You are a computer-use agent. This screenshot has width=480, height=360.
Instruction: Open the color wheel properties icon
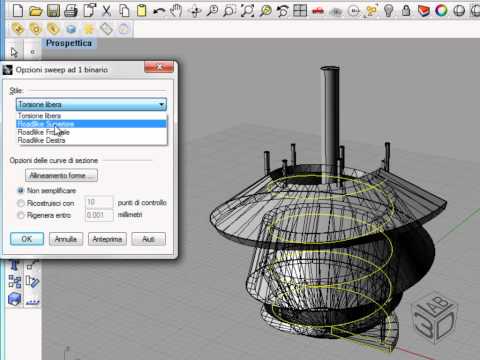coord(442,11)
